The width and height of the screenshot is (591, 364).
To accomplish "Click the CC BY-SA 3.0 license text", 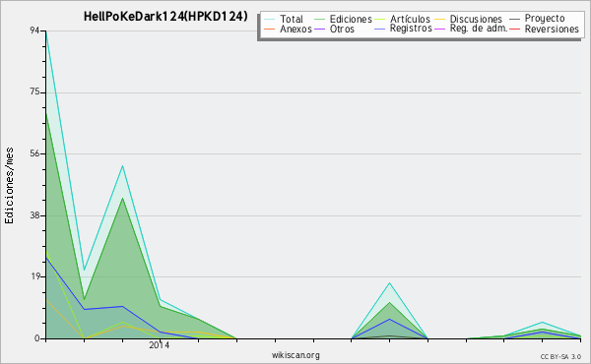I will click(560, 356).
